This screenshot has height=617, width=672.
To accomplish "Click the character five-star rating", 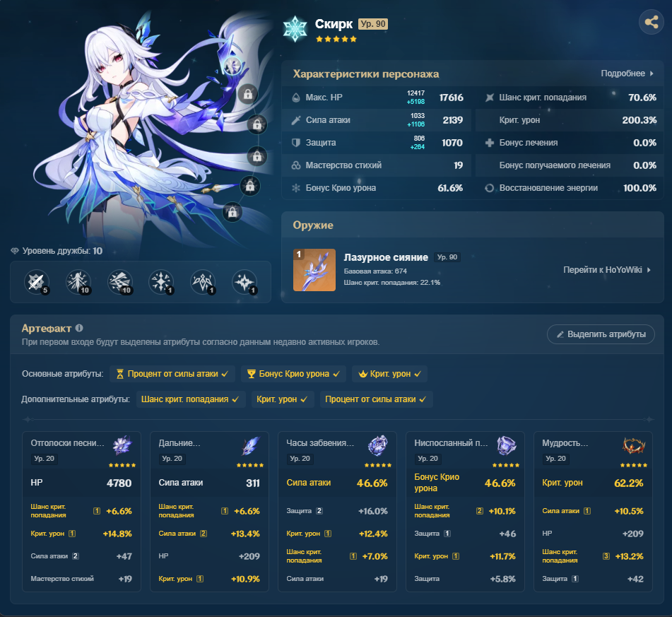I will point(336,39).
